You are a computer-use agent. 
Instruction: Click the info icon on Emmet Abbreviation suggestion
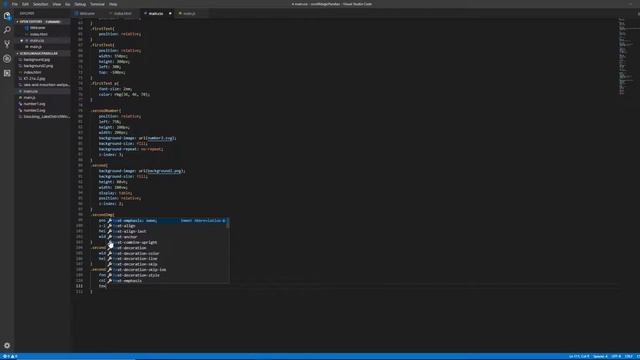click(224, 220)
